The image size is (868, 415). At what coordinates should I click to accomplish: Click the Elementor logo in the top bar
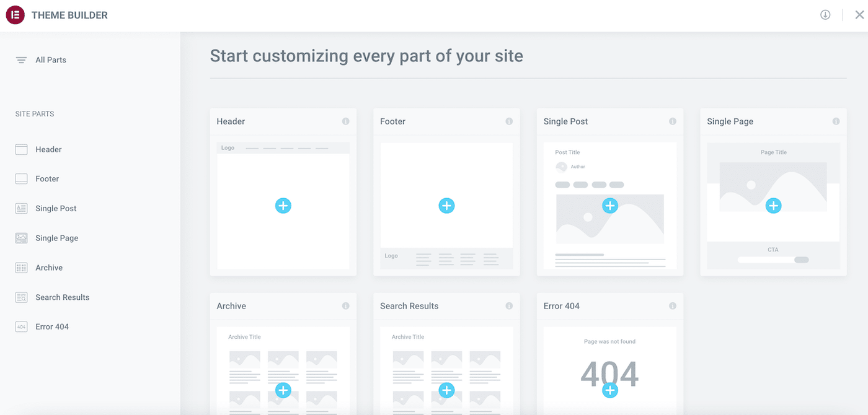tap(15, 15)
